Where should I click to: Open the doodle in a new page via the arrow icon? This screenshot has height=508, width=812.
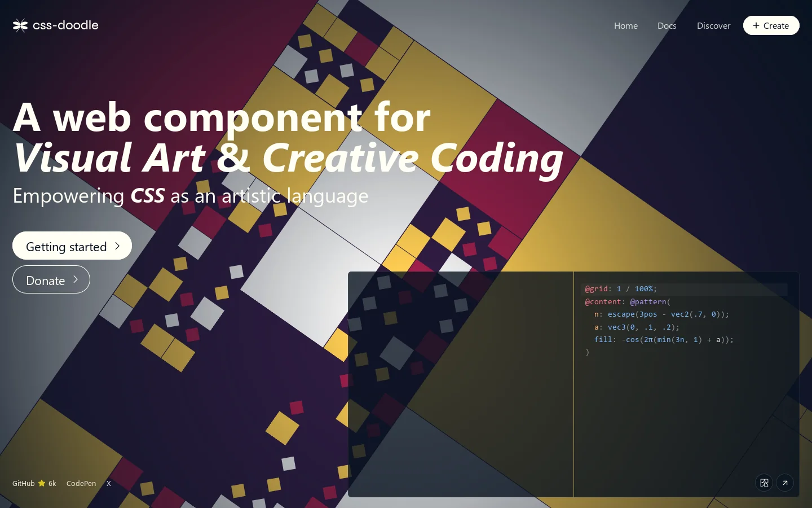(x=785, y=483)
